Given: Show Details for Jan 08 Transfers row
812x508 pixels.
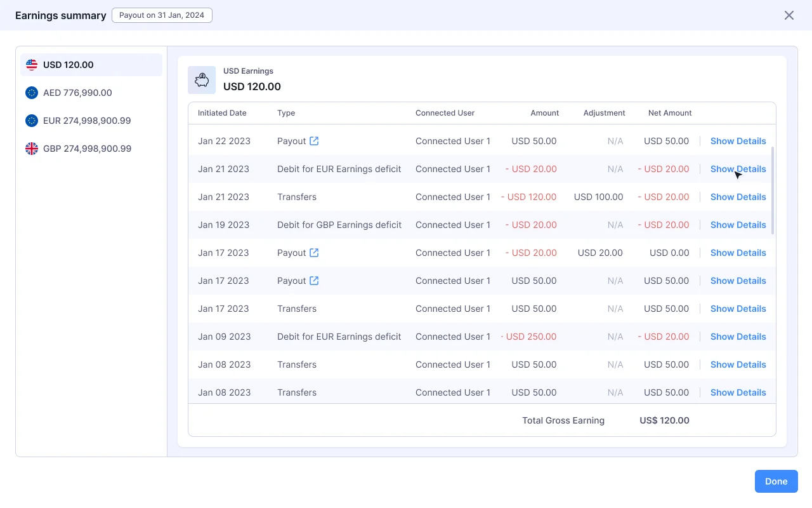Looking at the screenshot, I should [x=738, y=364].
